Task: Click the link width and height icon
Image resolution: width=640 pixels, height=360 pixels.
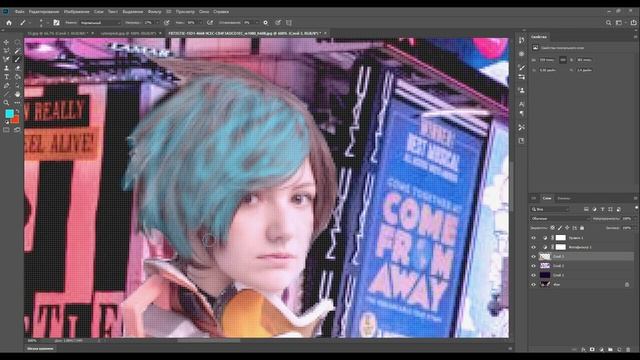Action: (563, 60)
